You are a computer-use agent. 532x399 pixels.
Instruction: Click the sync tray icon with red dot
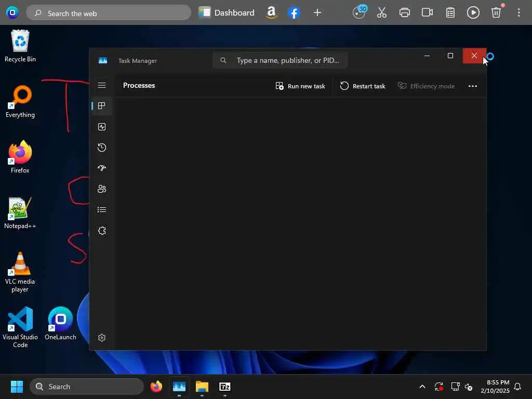438,387
